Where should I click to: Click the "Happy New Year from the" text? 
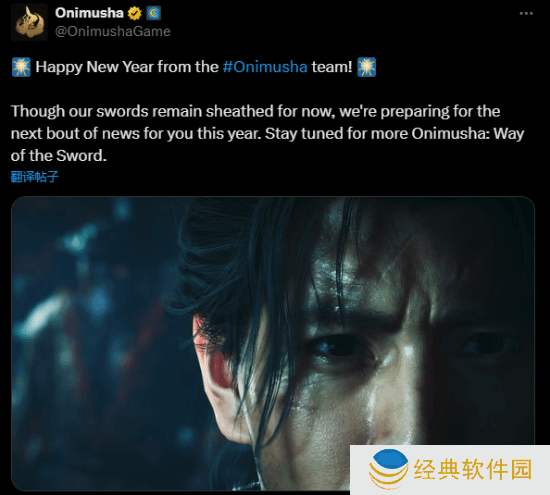point(127,67)
